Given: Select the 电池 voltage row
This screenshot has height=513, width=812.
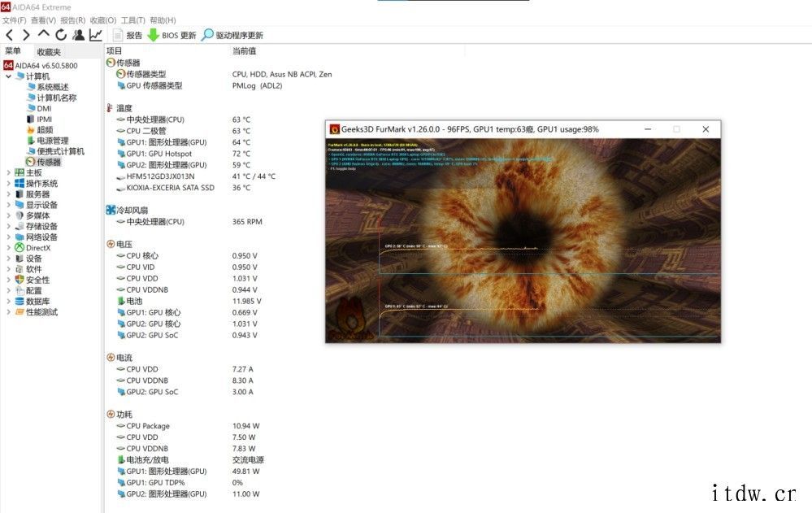Looking at the screenshot, I should pos(189,301).
